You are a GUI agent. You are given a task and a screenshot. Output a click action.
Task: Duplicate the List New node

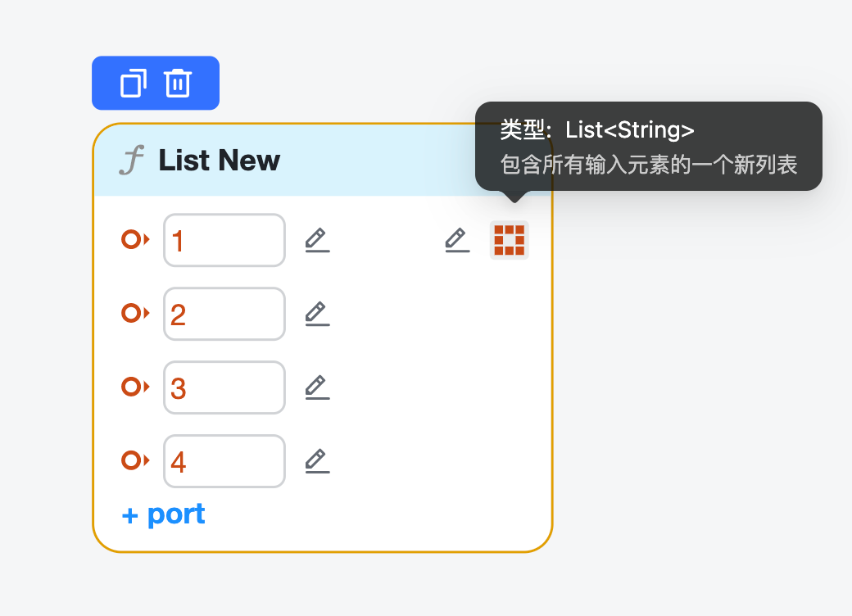click(132, 83)
